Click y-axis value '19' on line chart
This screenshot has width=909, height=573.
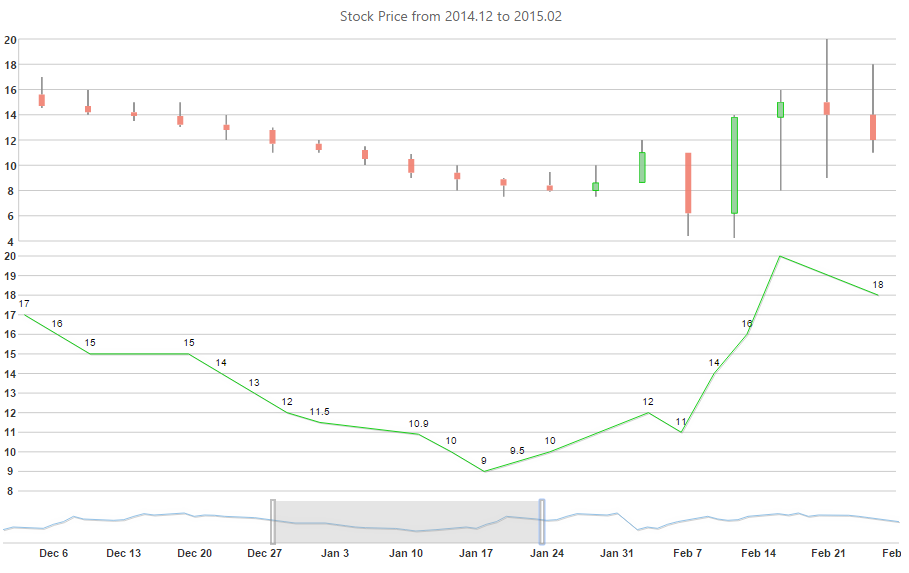pos(10,276)
